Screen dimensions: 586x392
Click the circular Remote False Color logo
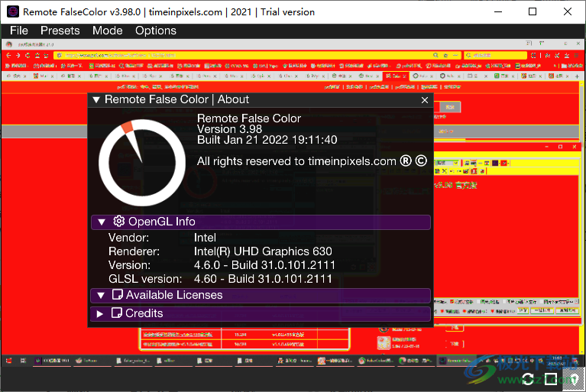click(142, 163)
